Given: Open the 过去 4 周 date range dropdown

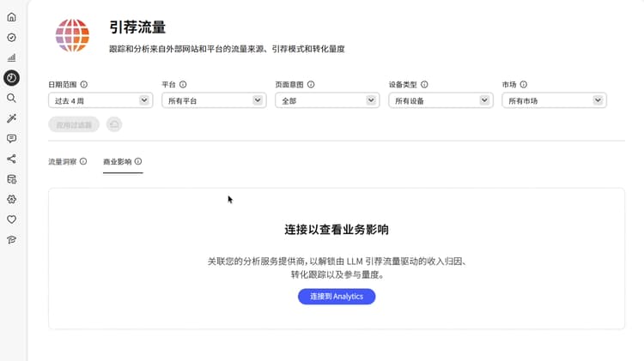Looking at the screenshot, I should pos(100,100).
